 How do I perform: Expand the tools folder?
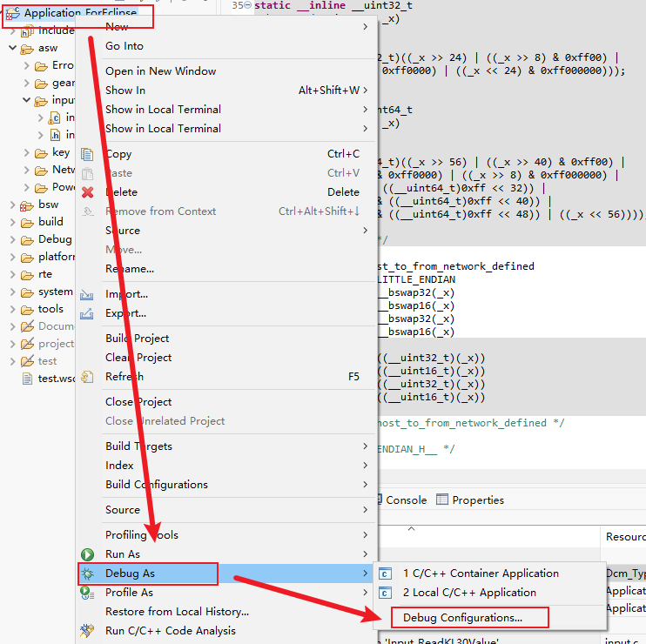[13, 309]
